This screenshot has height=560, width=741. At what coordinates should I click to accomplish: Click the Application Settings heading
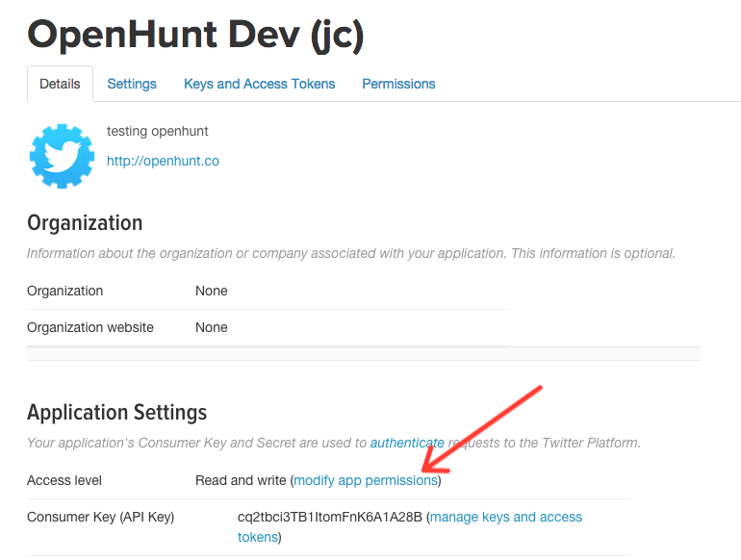(x=116, y=413)
